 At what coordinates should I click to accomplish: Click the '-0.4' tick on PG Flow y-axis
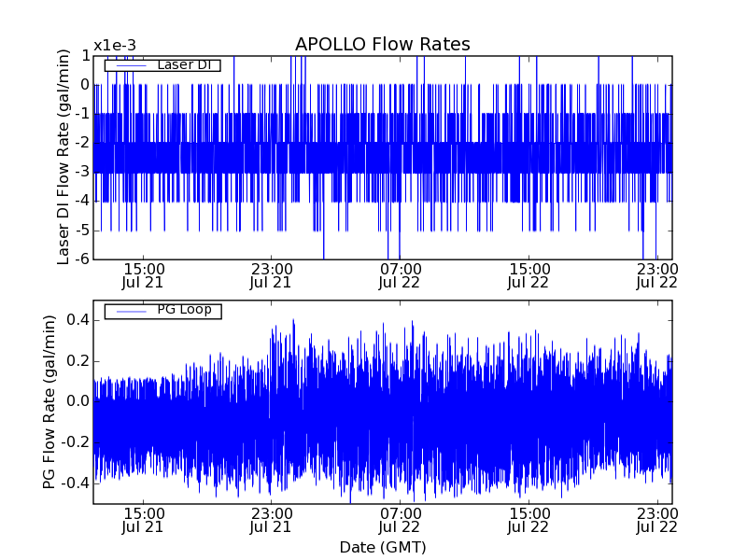point(75,483)
